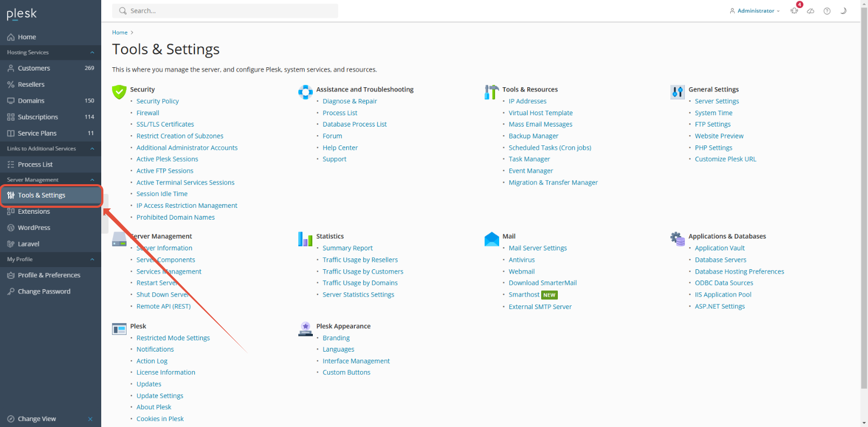The image size is (868, 427).
Task: Click the Profile & Preferences icon
Action: pyautogui.click(x=11, y=275)
